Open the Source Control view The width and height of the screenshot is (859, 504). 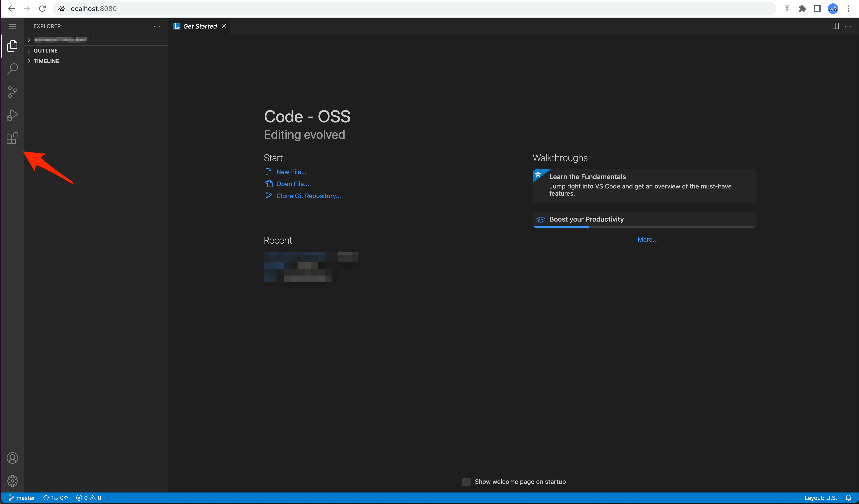(12, 92)
